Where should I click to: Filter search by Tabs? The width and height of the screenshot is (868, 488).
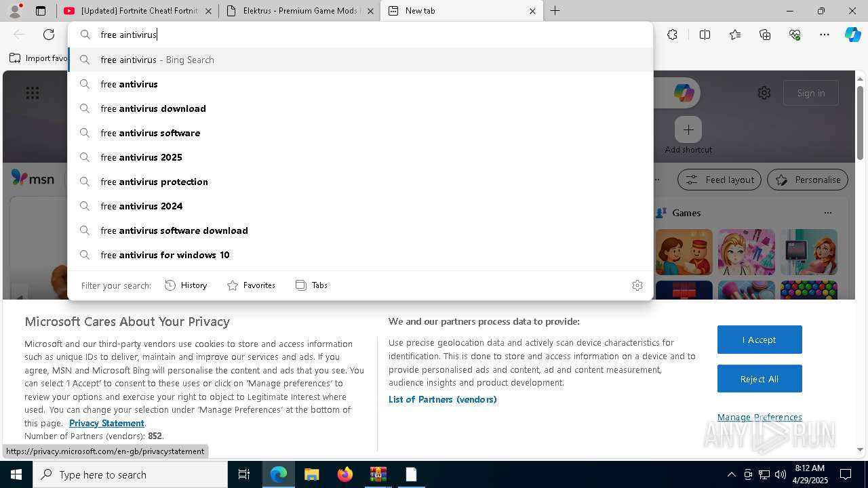tap(311, 285)
